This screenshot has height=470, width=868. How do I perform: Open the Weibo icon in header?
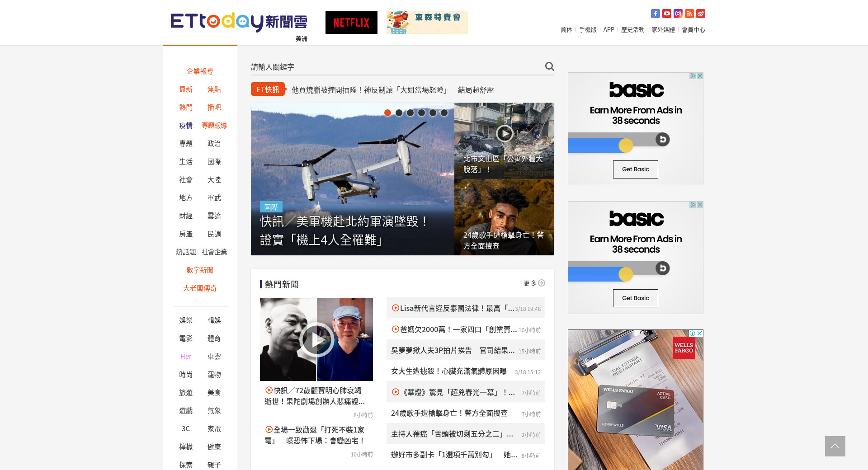(x=700, y=14)
